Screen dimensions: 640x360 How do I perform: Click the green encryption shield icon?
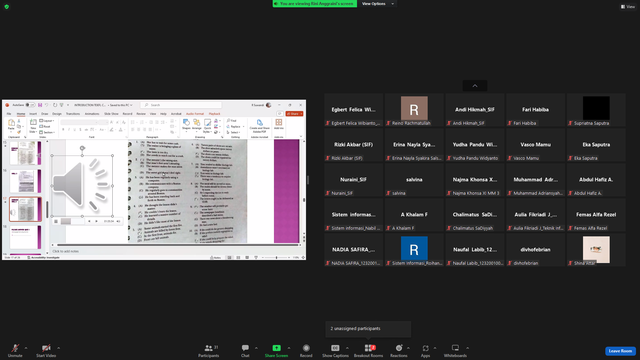point(7,7)
